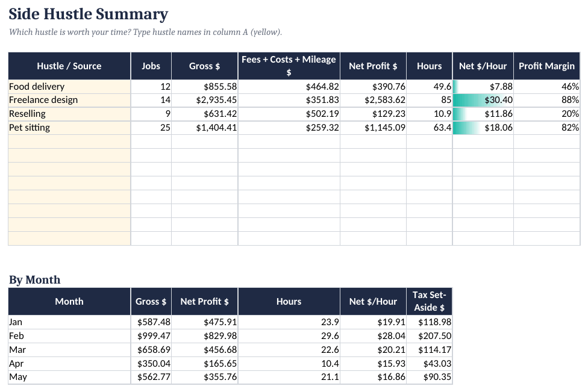588x392 pixels.
Task: Select the jobs count 14 cell
Action: pyautogui.click(x=151, y=100)
